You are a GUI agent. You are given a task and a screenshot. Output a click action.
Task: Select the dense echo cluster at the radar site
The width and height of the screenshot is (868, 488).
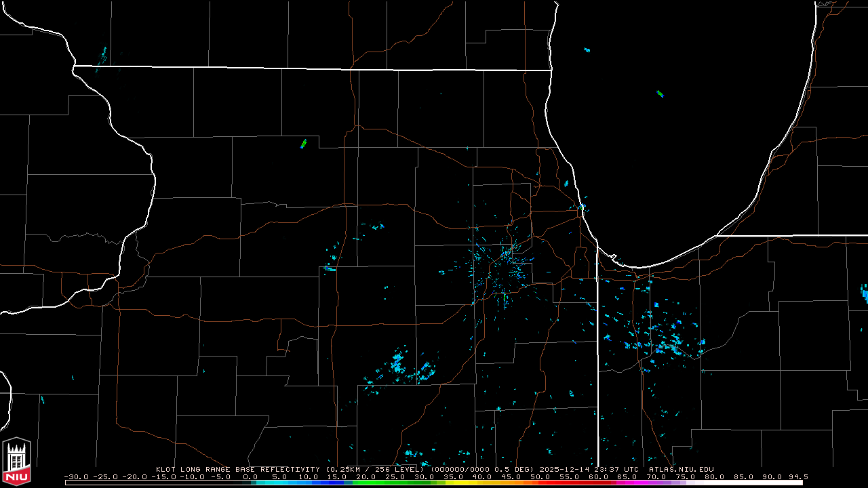point(505,268)
